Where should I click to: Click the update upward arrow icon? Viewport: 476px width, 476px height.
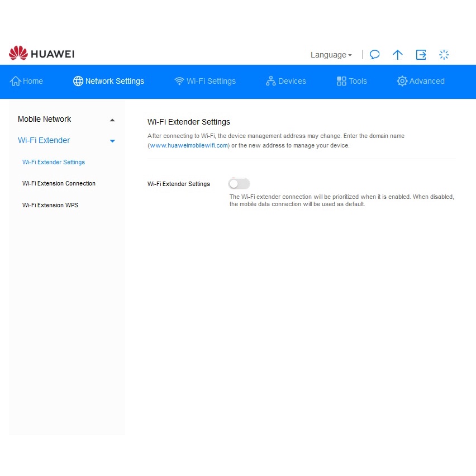tap(398, 55)
